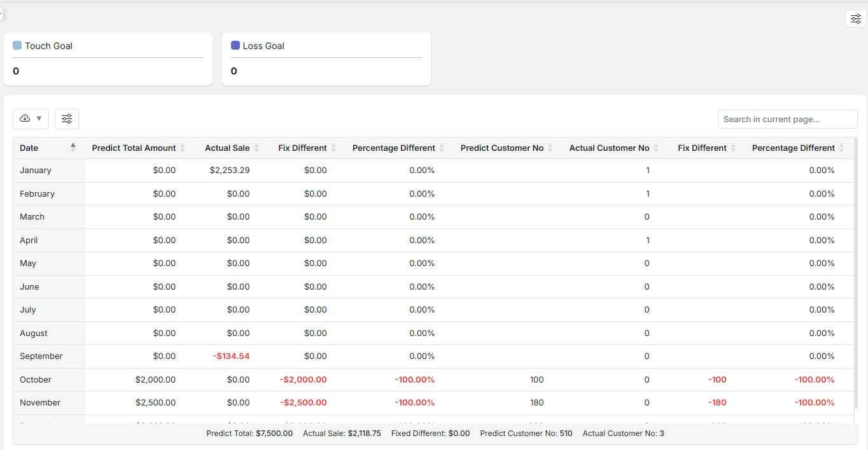The image size is (868, 450).
Task: Click the Loss Goal card value
Action: [x=234, y=71]
